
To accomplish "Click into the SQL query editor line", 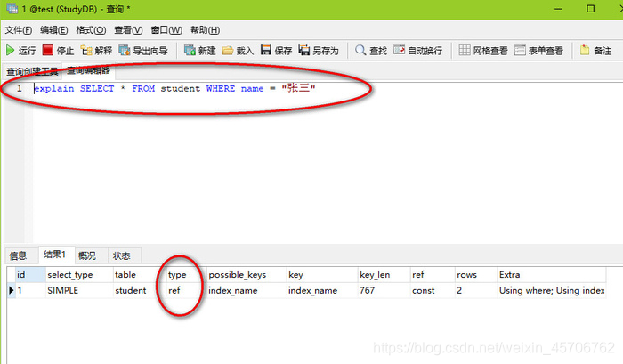I will [174, 88].
